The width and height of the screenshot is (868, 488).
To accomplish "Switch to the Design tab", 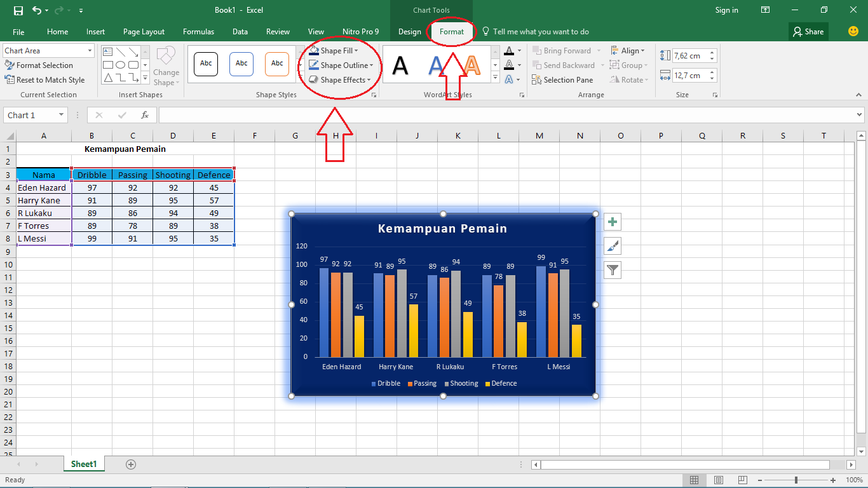I will coord(409,31).
